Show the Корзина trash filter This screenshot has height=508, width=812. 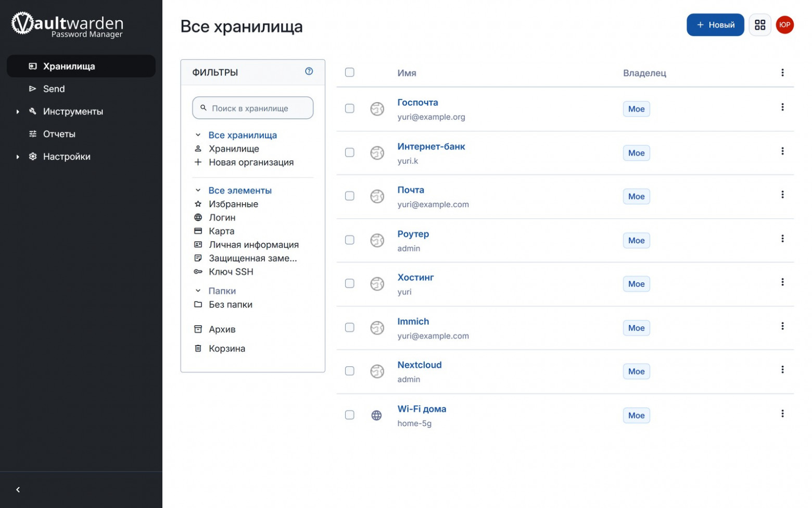(227, 349)
